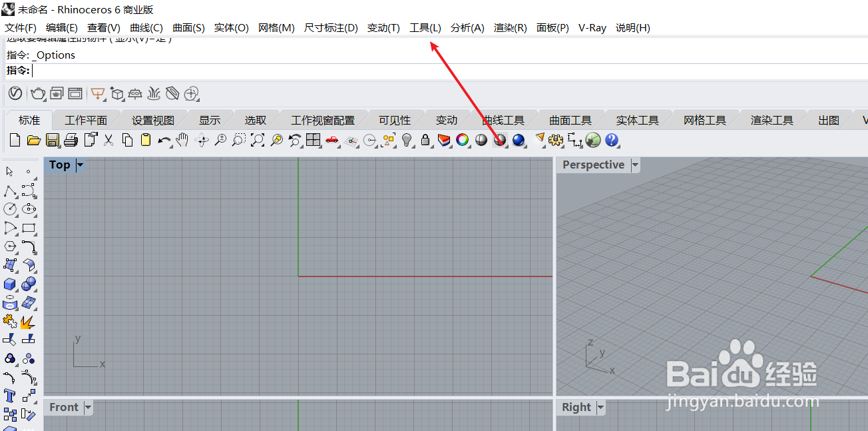Select the Box solid tool
The width and height of the screenshot is (868, 431).
(9, 284)
